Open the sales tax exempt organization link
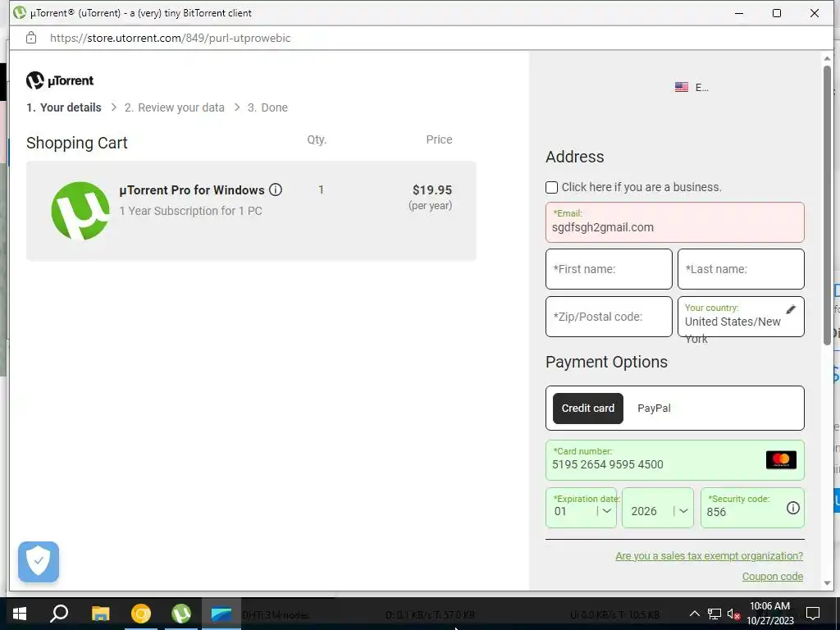The width and height of the screenshot is (840, 630). coord(709,556)
